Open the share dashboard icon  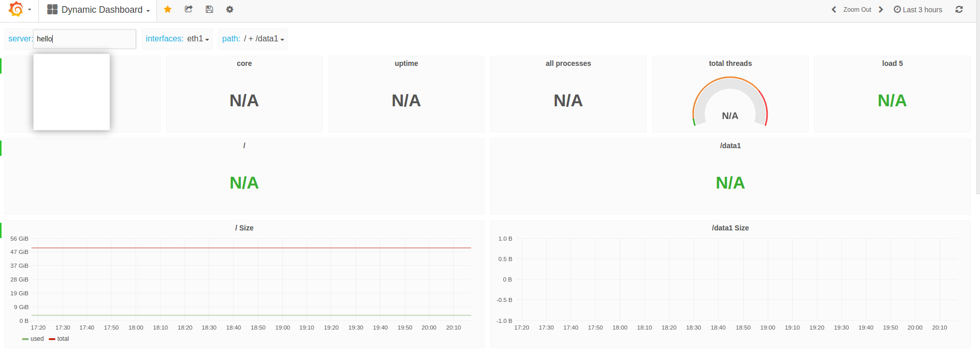[188, 9]
